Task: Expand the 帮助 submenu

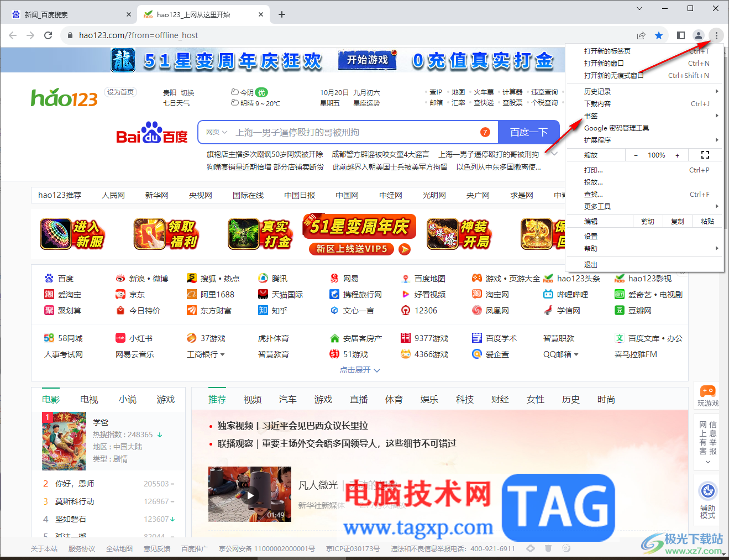Action: 645,248
